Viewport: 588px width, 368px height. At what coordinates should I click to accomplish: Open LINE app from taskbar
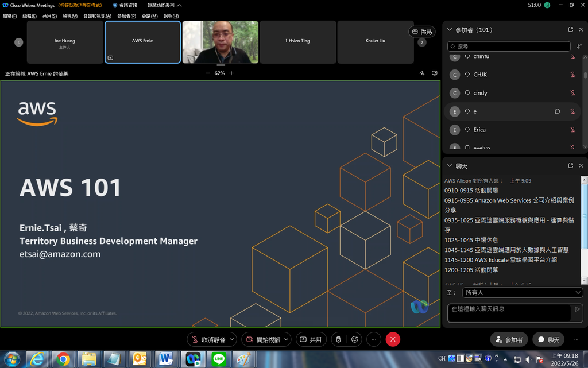219,359
